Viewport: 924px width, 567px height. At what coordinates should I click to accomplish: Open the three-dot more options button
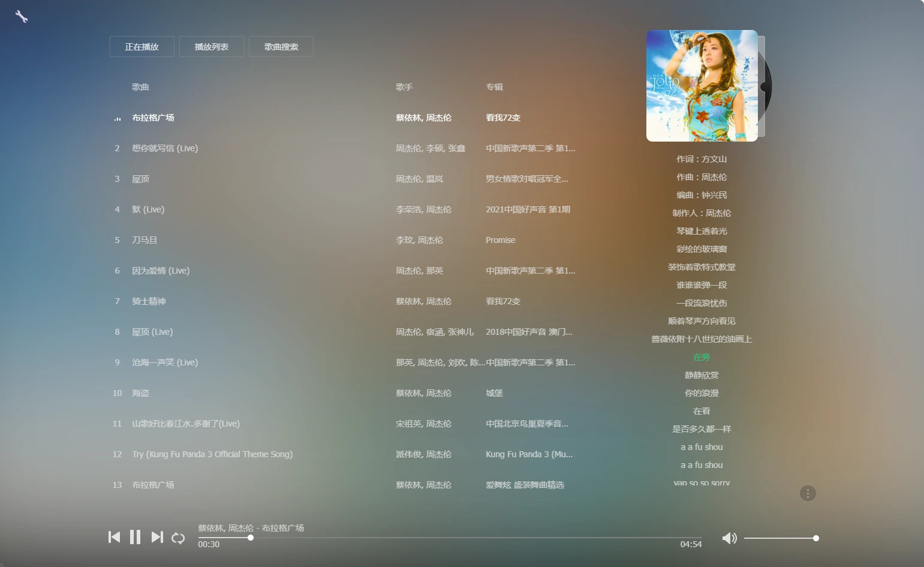808,493
